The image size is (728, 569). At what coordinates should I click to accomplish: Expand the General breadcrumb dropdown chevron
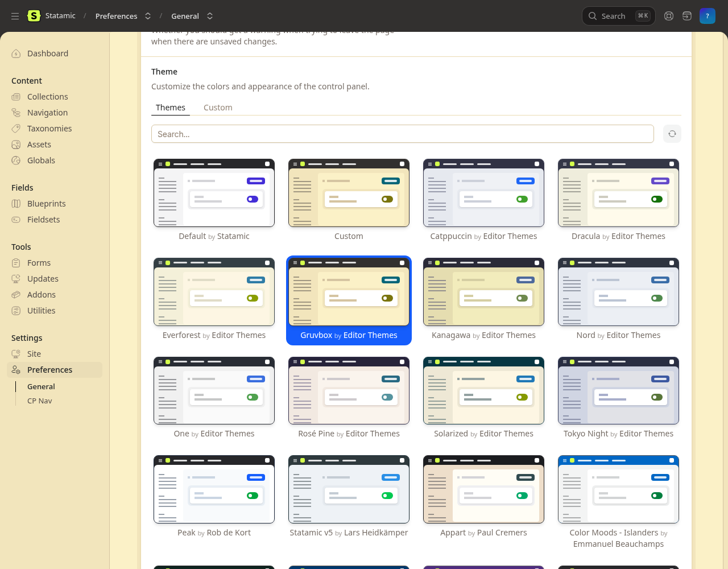[210, 16]
